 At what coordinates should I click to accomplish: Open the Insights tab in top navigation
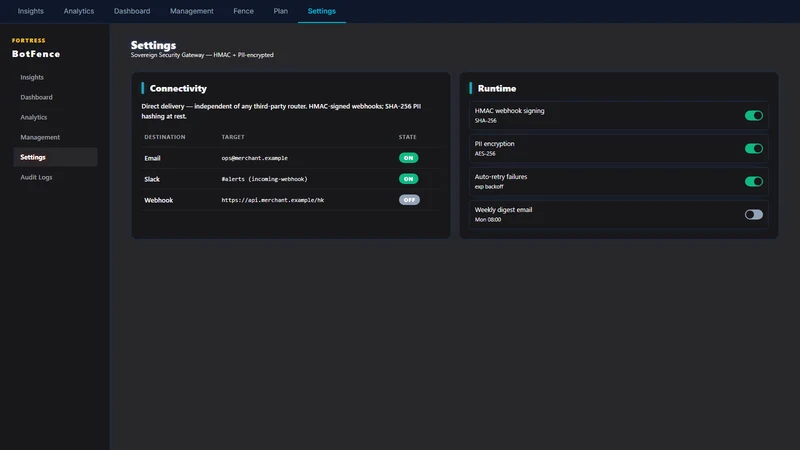point(31,11)
